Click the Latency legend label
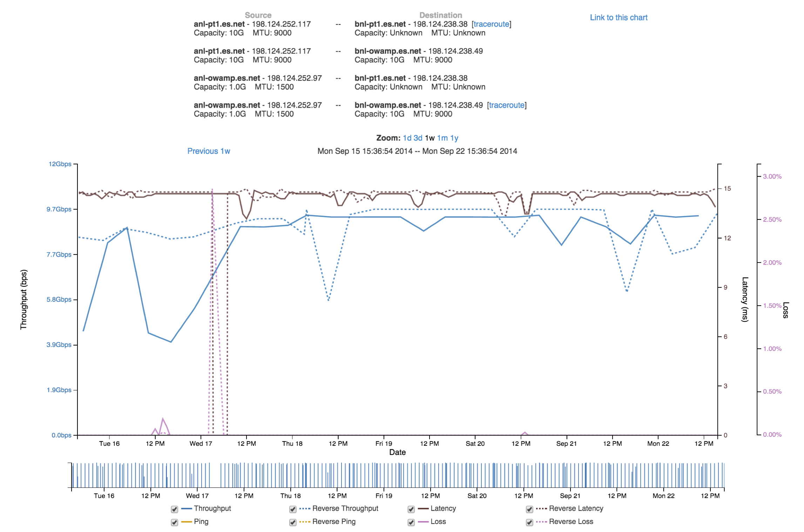Viewport: 804px width, 532px height. coord(443,508)
